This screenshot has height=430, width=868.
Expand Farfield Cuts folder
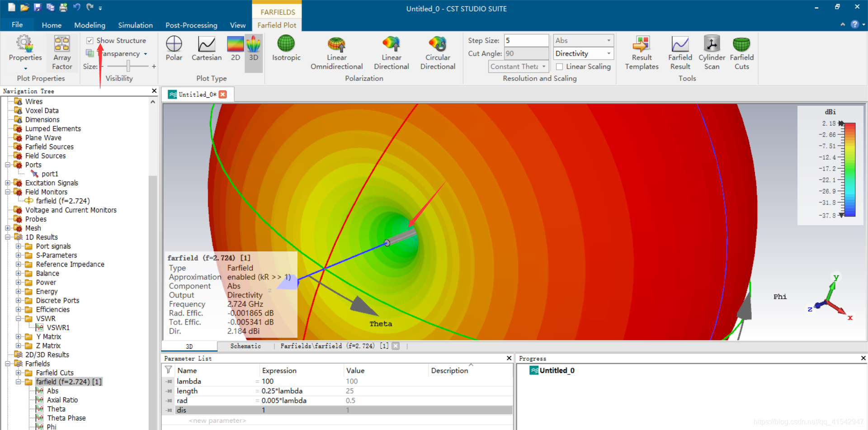pyautogui.click(x=19, y=373)
